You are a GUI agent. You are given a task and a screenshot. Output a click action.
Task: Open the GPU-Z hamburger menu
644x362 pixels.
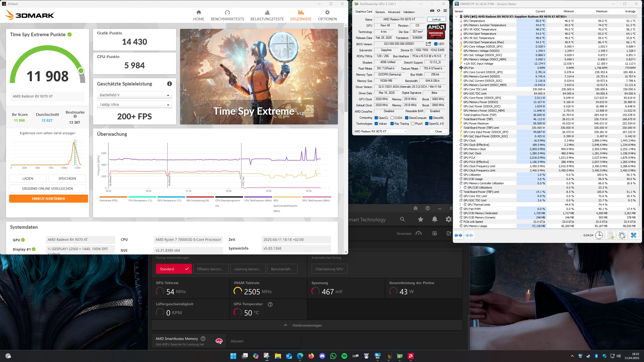445,11
